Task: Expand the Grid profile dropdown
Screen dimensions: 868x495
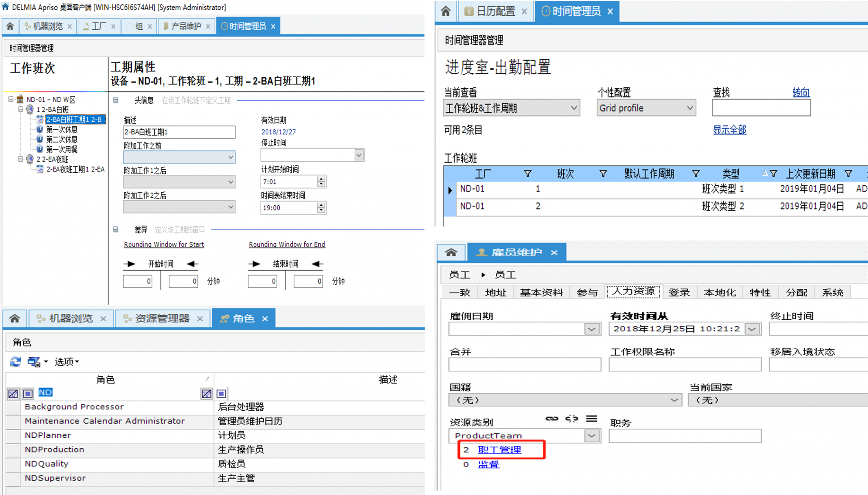Action: point(690,108)
